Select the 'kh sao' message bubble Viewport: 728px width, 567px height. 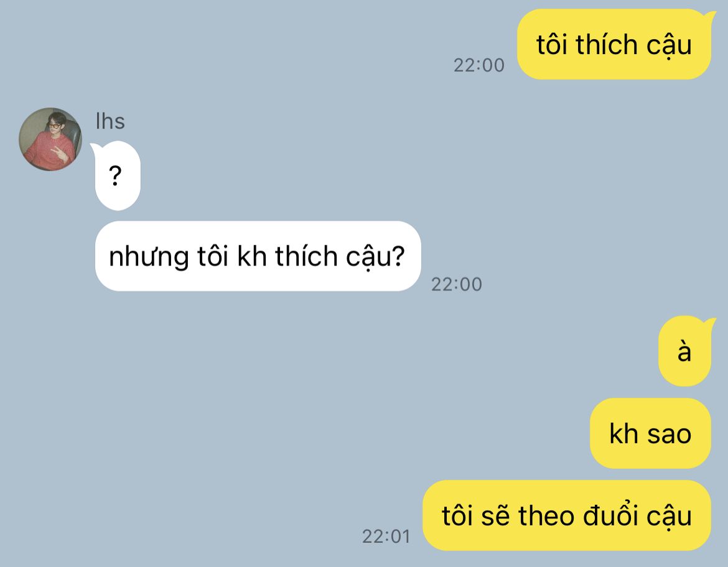(650, 433)
